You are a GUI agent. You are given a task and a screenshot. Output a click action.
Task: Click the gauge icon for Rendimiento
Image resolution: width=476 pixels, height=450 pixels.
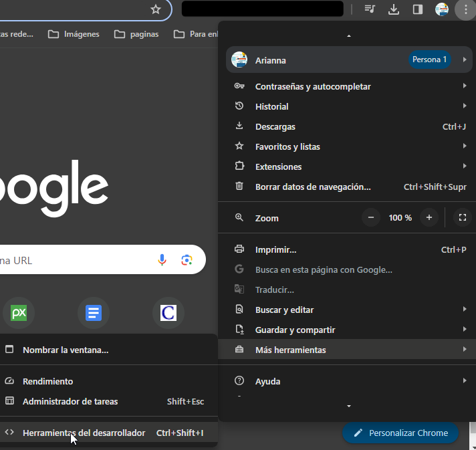(x=9, y=380)
